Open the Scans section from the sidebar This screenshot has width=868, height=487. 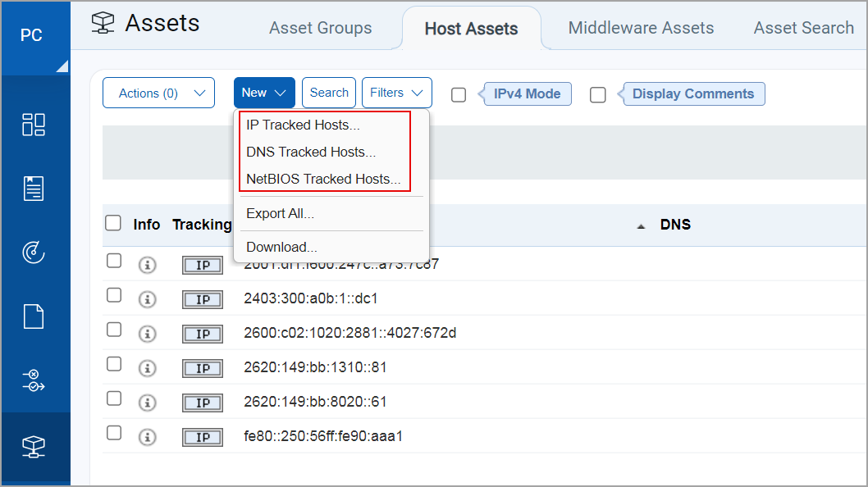(x=34, y=253)
